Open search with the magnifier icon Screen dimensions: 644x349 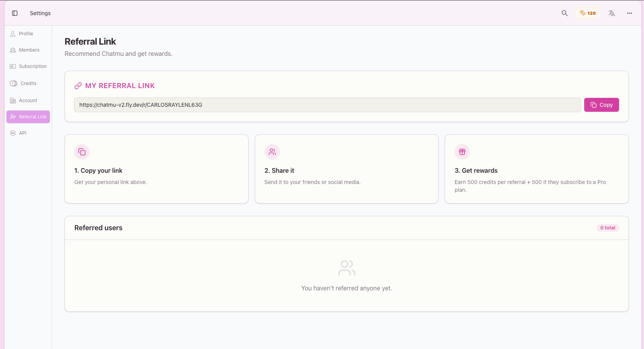click(x=564, y=13)
